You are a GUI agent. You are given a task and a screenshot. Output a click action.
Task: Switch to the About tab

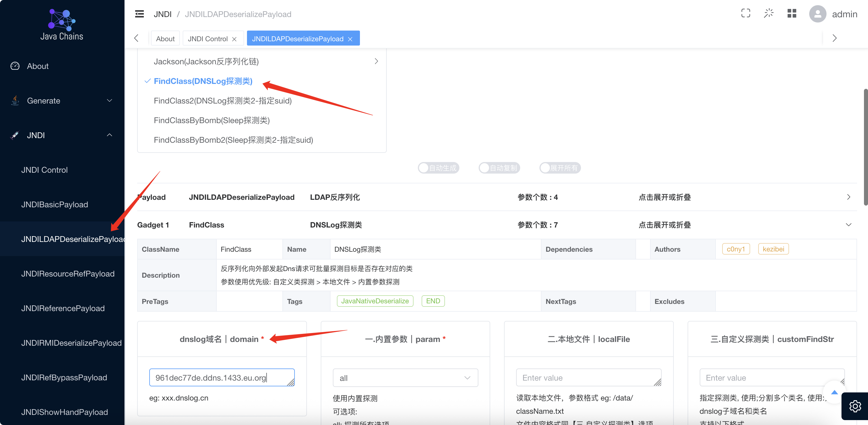pyautogui.click(x=165, y=39)
